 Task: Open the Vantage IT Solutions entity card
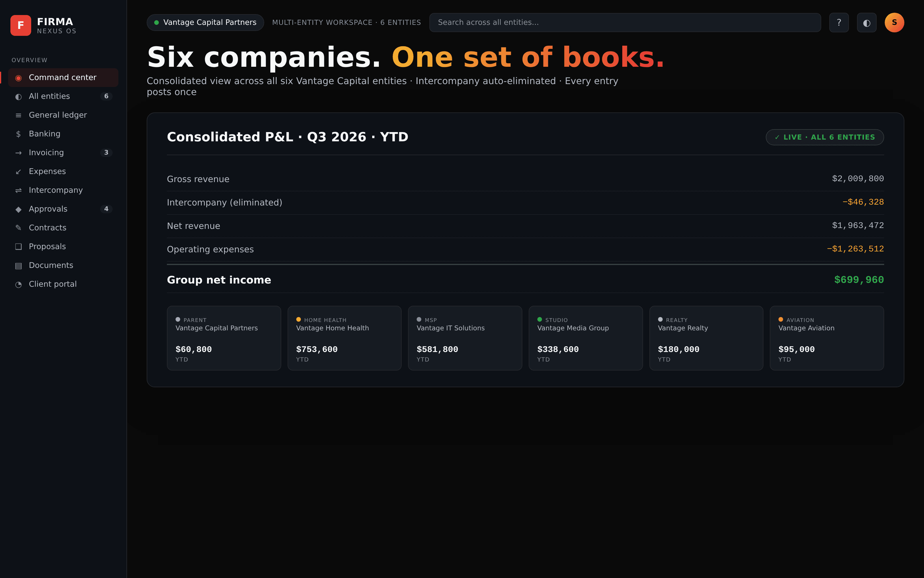click(x=465, y=338)
